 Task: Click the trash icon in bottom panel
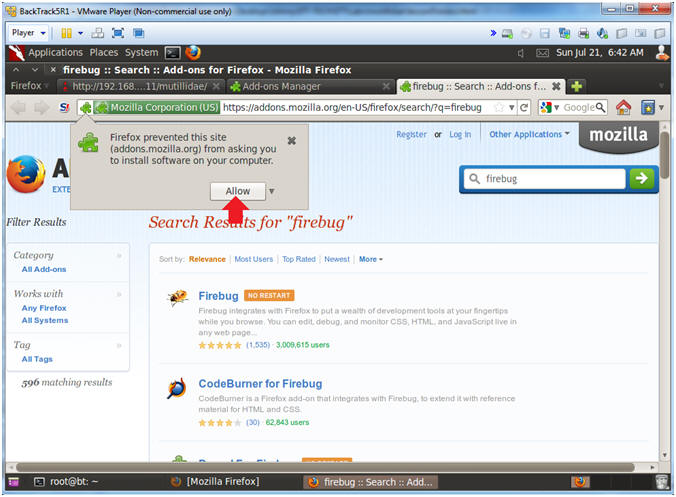(x=662, y=481)
